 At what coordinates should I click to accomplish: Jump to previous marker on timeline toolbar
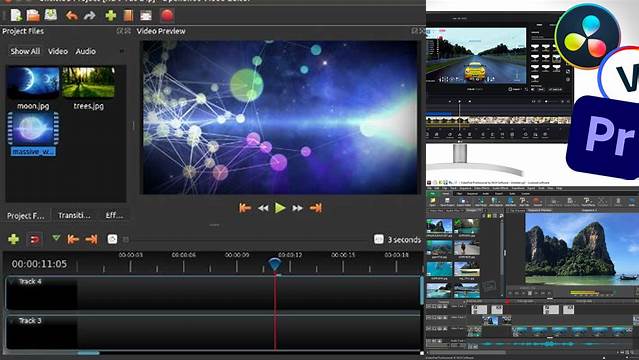[73, 239]
